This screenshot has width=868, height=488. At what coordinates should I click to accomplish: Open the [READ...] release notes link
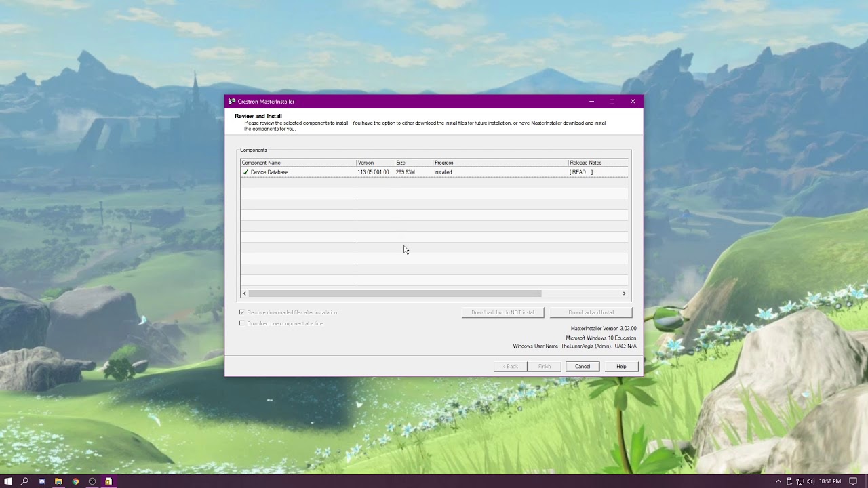point(581,172)
